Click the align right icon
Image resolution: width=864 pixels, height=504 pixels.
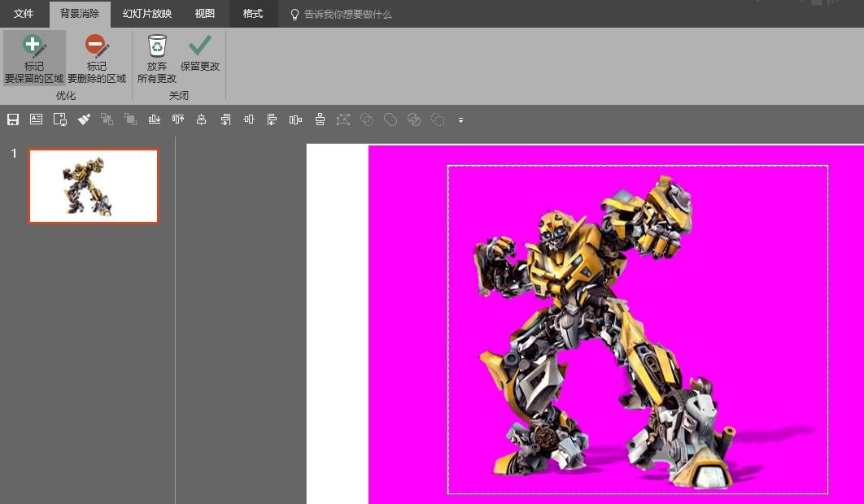[225, 119]
